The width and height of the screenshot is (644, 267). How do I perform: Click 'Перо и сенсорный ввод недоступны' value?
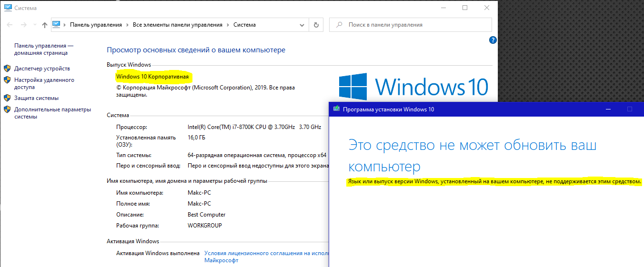pos(258,166)
